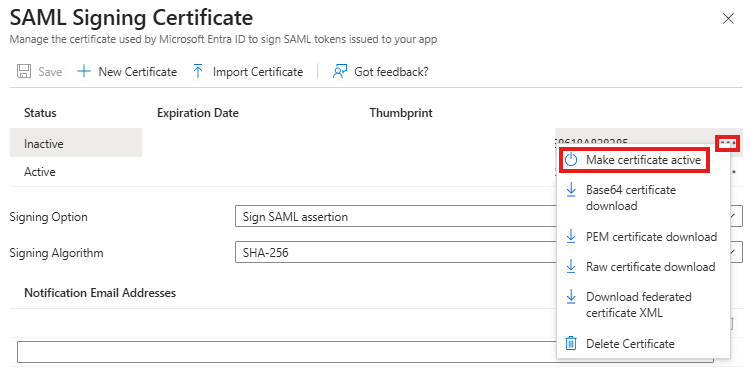Click the Thumbprint column header

click(401, 113)
